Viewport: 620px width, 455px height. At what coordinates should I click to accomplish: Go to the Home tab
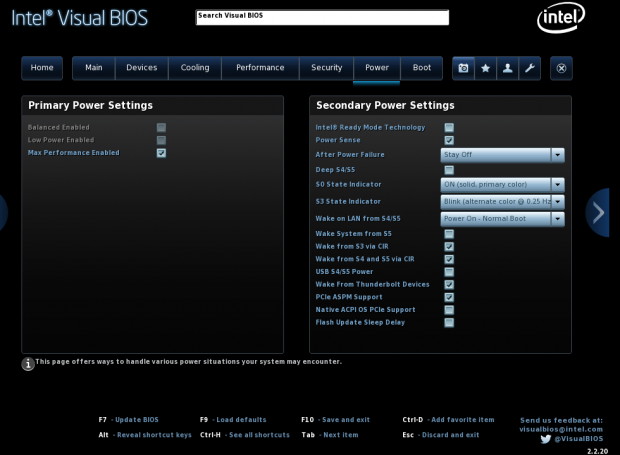[x=42, y=68]
